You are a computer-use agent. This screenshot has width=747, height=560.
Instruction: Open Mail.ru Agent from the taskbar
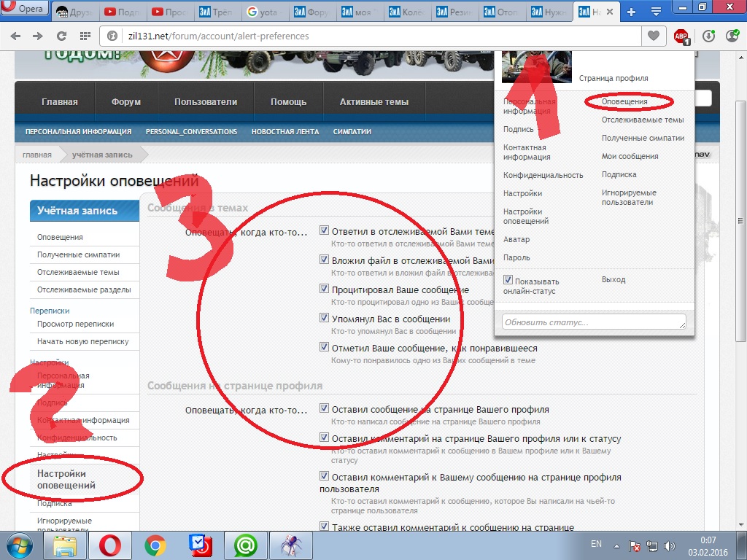[x=244, y=545]
